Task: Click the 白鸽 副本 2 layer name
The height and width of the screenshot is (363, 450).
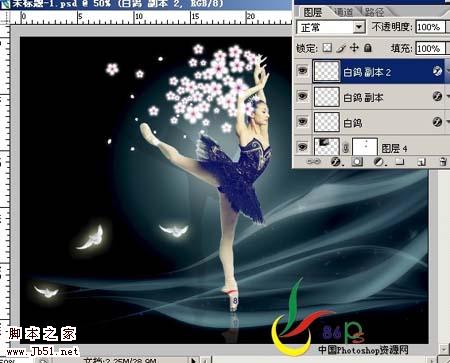Action: point(367,72)
